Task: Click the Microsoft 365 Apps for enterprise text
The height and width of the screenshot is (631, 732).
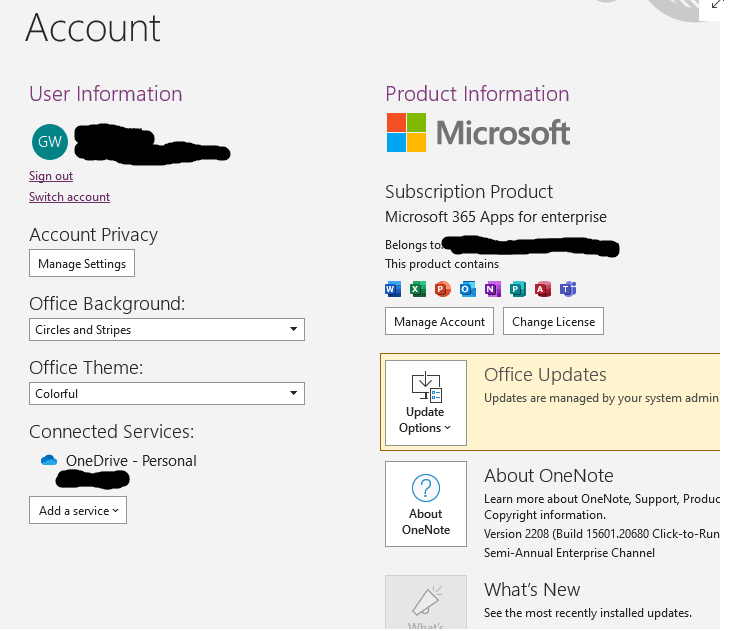Action: tap(496, 217)
